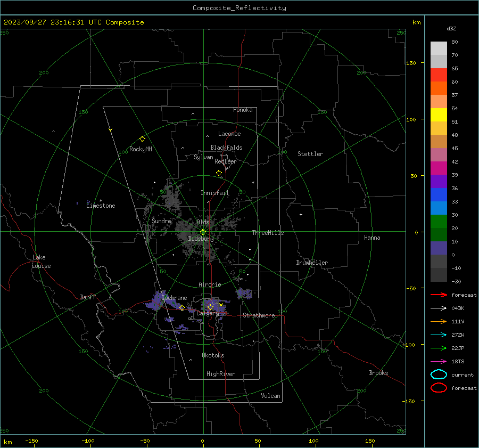Click the Olds city label
This screenshot has height=448, width=479.
click(203, 222)
